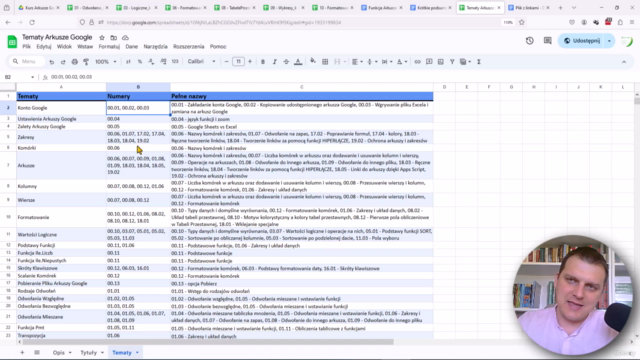Viewport: 640px width, 360px height.
Task: Toggle strikethrough formatting
Action: coord(286,62)
